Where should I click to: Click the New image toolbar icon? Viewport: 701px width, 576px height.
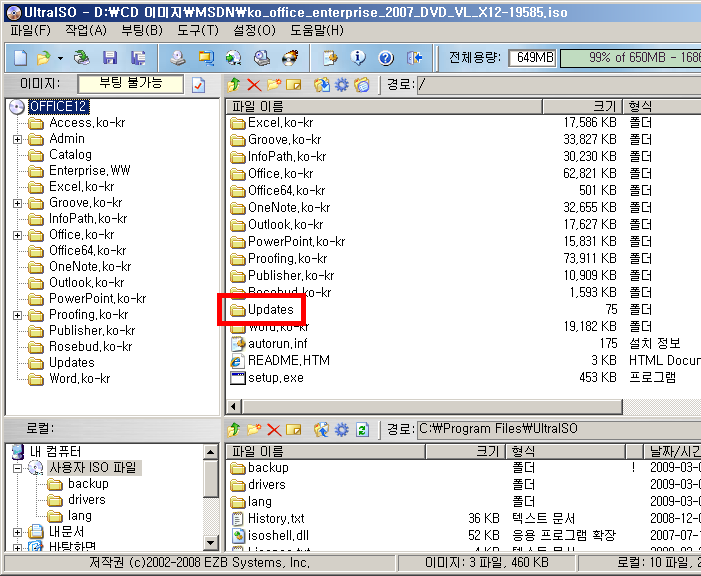pyautogui.click(x=21, y=58)
